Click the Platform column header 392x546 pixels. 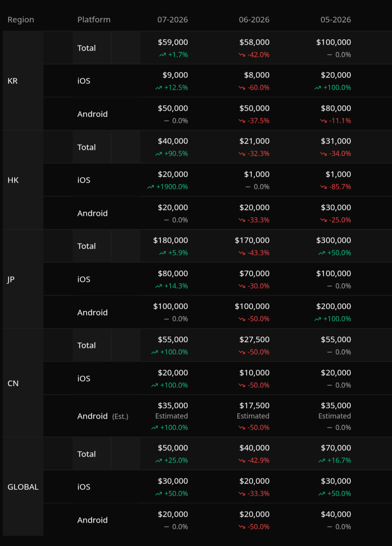(x=94, y=20)
